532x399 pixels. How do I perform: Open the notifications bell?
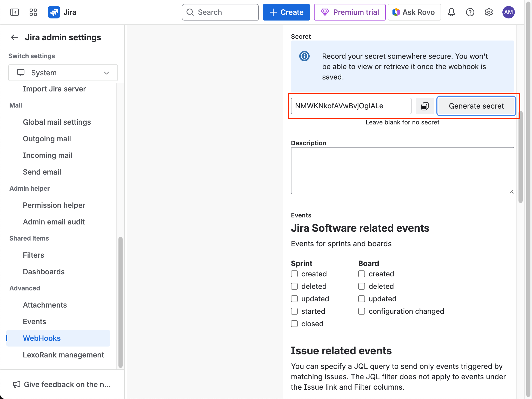(451, 12)
